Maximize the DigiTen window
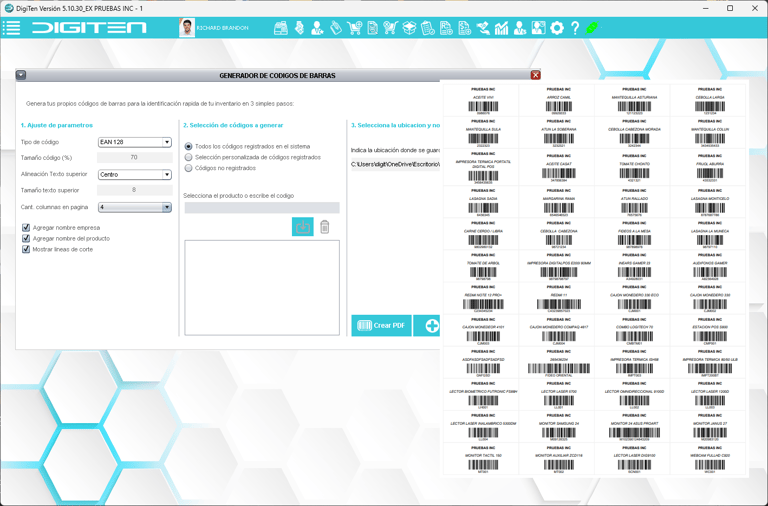Image resolution: width=768 pixels, height=506 pixels. pos(730,8)
